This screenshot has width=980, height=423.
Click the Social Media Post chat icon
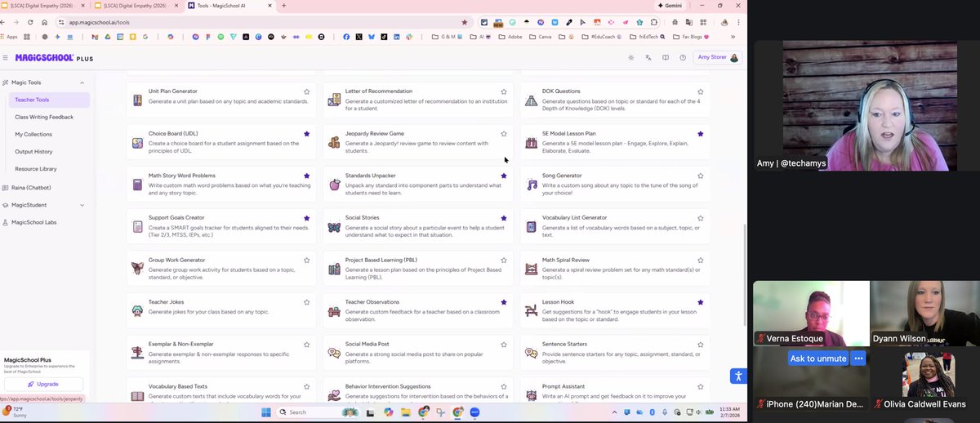coord(335,354)
